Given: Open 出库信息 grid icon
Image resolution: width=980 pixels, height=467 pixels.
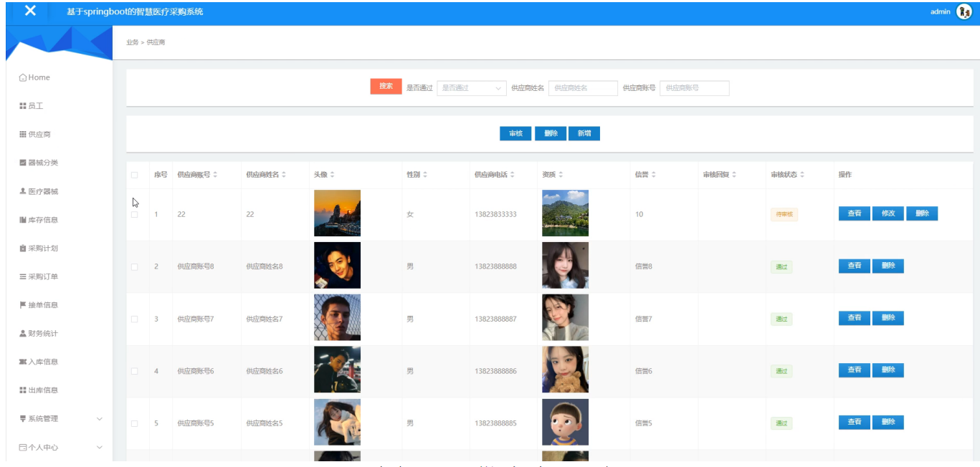Looking at the screenshot, I should coord(22,390).
